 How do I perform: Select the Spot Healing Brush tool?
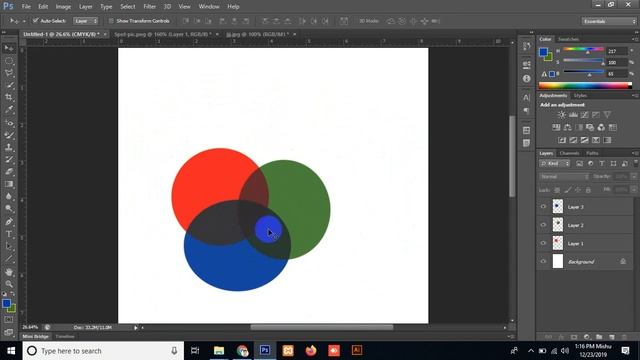[9, 122]
